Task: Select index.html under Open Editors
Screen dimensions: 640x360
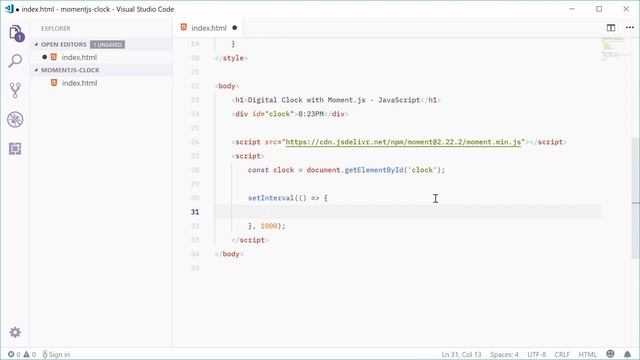Action: point(79,57)
